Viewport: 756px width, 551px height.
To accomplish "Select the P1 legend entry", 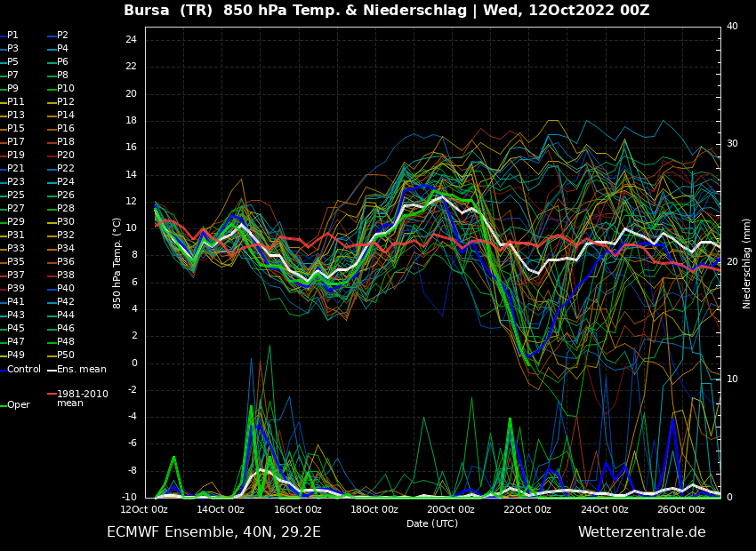I will point(9,36).
